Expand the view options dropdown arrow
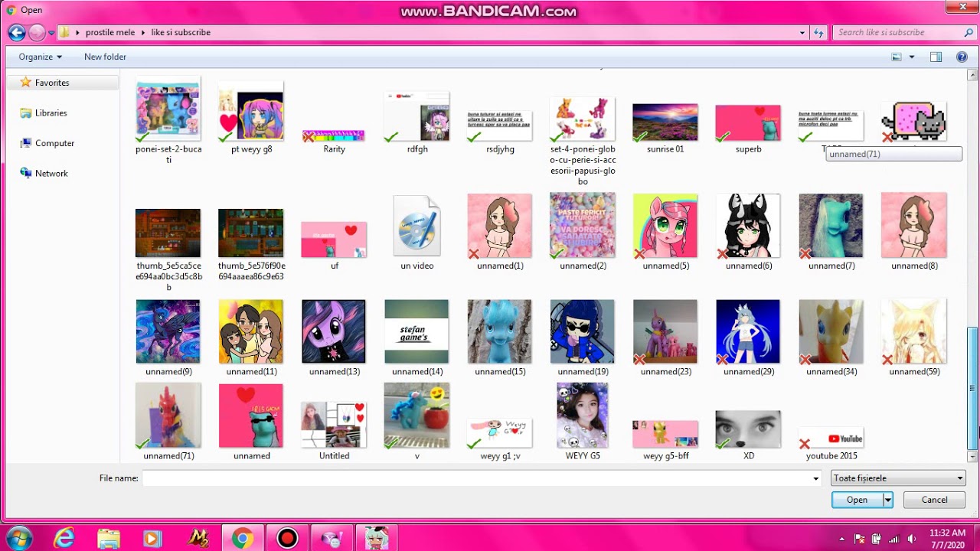Screen dimensions: 980x551 (x=911, y=57)
